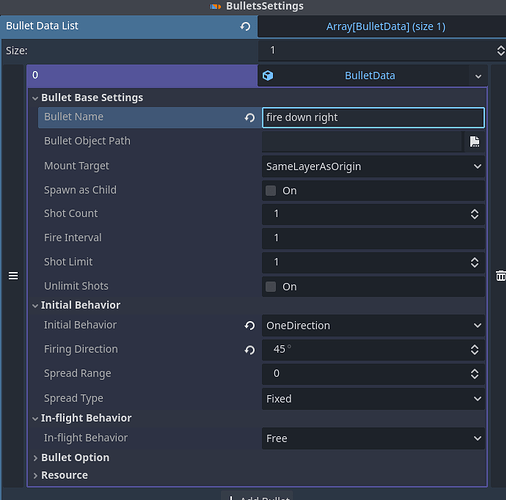Open file browser for Bullet Object Path
The height and width of the screenshot is (500, 506).
[x=474, y=141]
